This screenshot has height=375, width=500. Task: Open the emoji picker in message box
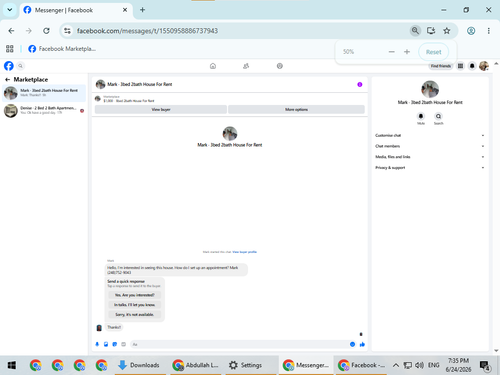pos(352,344)
